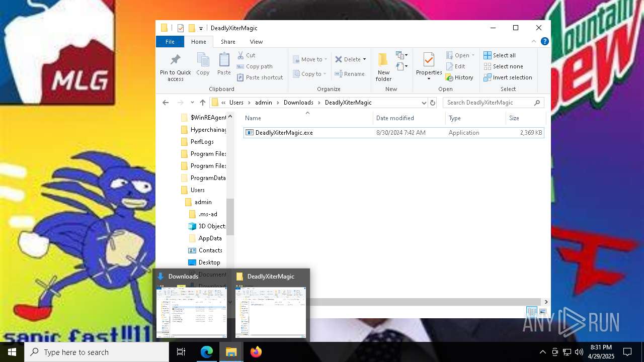The height and width of the screenshot is (362, 644).
Task: Open Customize Quick Access Toolbar dropdown
Action: pyautogui.click(x=201, y=29)
